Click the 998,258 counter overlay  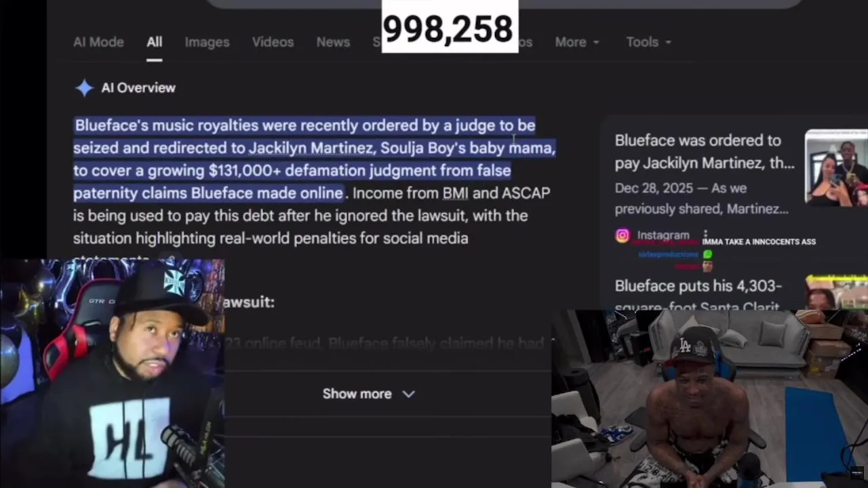[x=450, y=27]
